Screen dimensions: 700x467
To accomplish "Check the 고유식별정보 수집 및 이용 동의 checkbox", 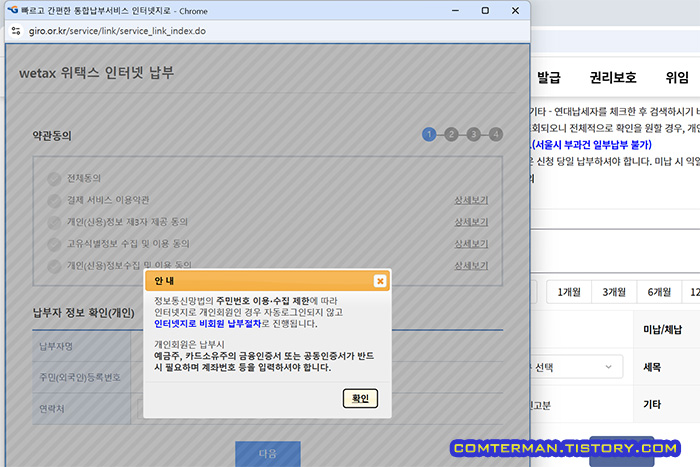I will (54, 244).
